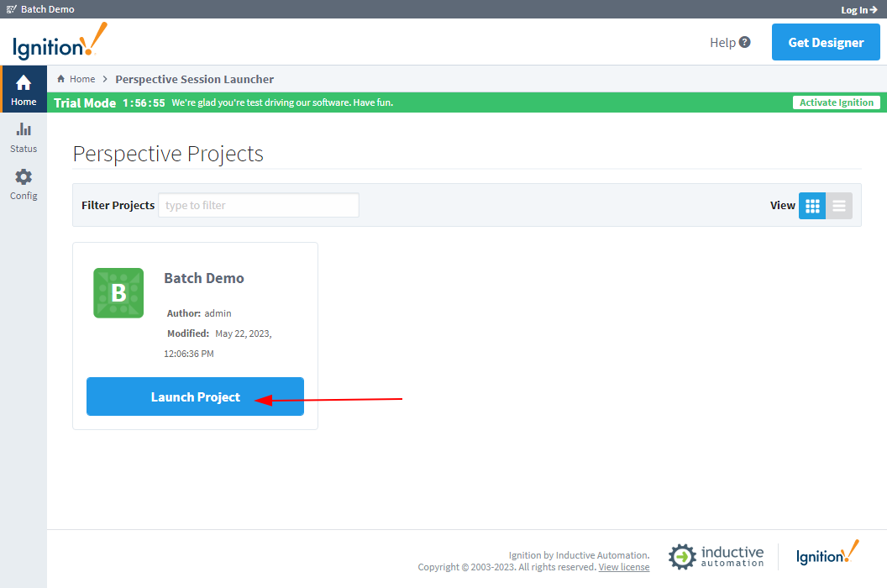Launch the Batch Demo project
This screenshot has width=887, height=588.
195,396
